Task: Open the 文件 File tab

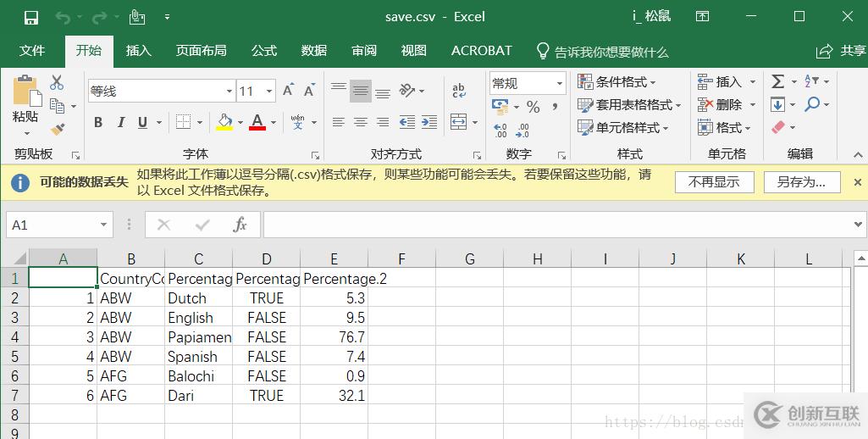Action: point(32,51)
